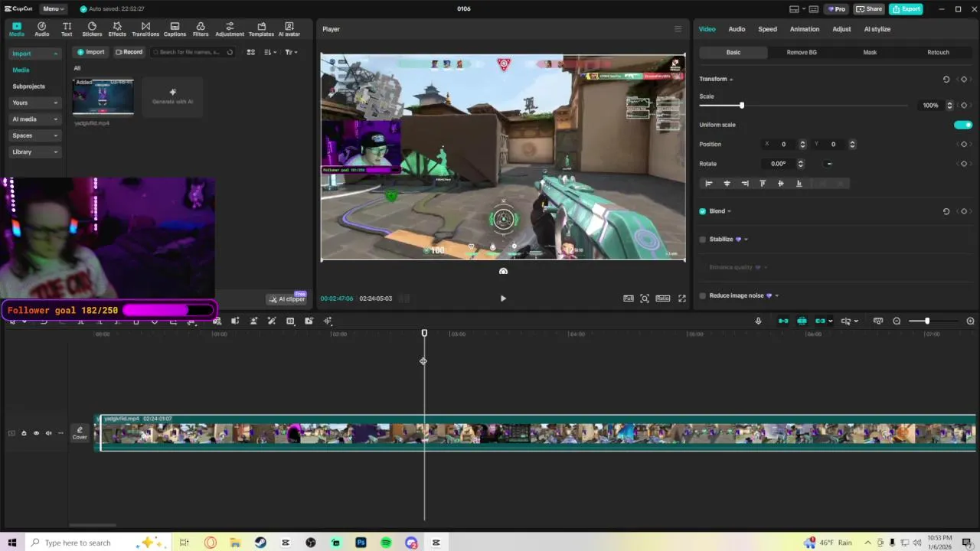Screen dimensions: 980x551
Task: Click the Export button
Action: pyautogui.click(x=906, y=9)
